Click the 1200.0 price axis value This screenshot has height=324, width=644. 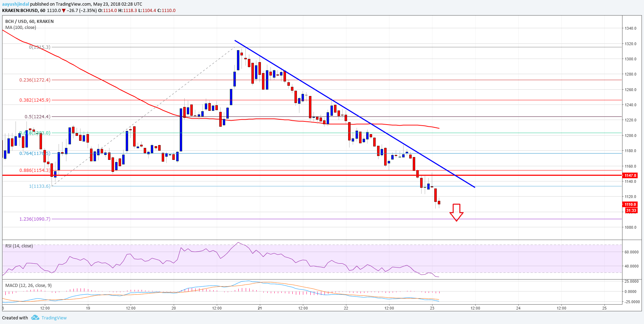(x=631, y=136)
